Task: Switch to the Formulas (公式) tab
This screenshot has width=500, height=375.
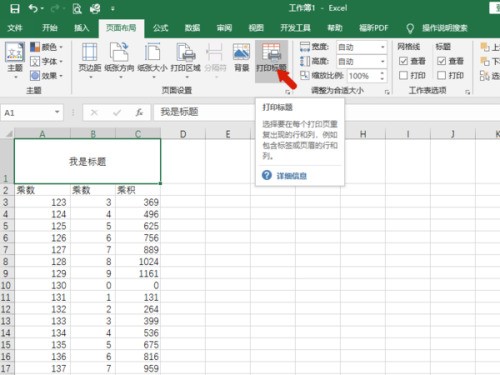Action: (160, 28)
